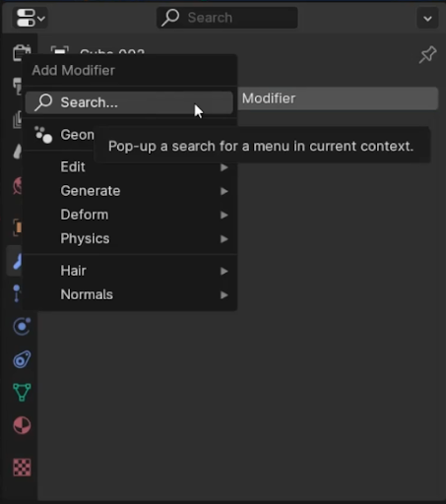The height and width of the screenshot is (504, 446).
Task: Toggle the pin icon in properties header
Action: (x=427, y=54)
